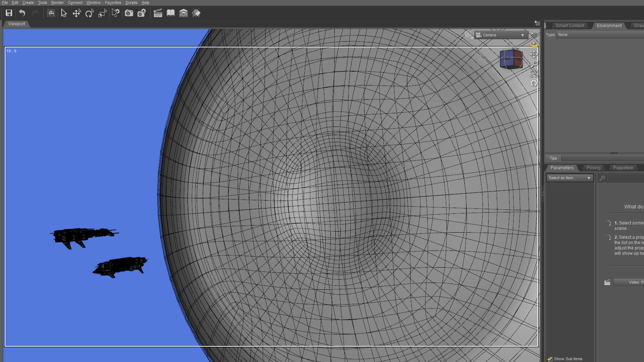Click the parameters search field
This screenshot has height=362, width=644.
[x=625, y=178]
